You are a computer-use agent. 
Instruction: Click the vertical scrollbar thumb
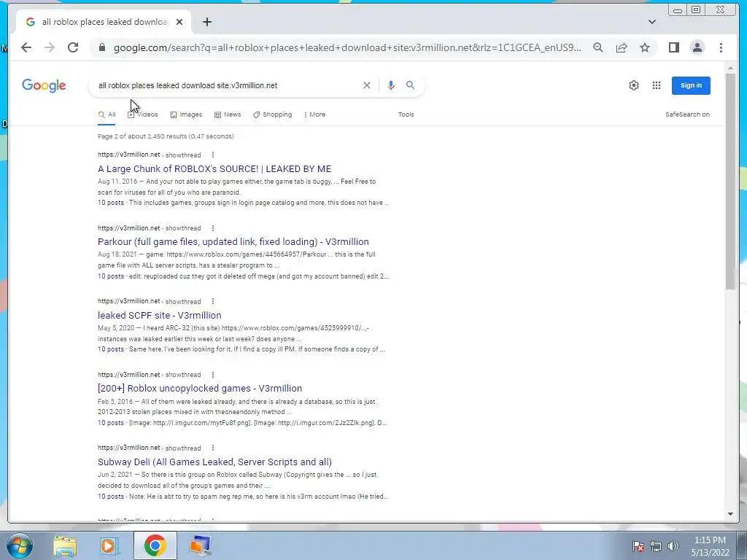point(730,181)
